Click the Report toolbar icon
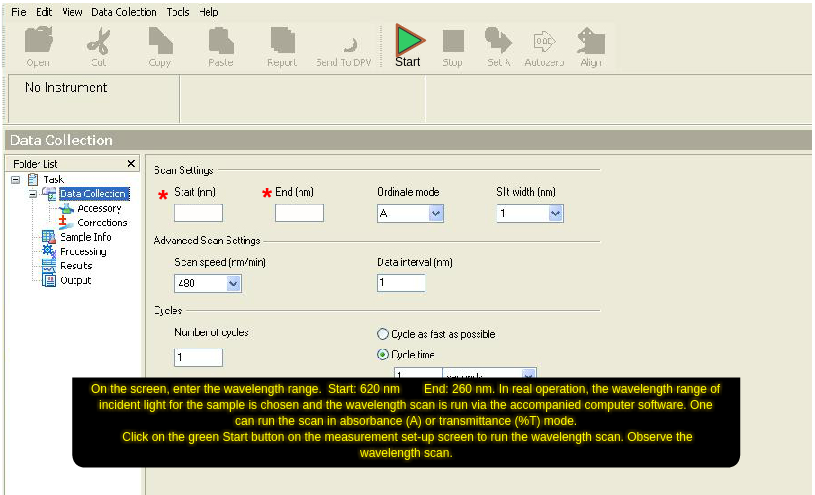 pyautogui.click(x=282, y=42)
